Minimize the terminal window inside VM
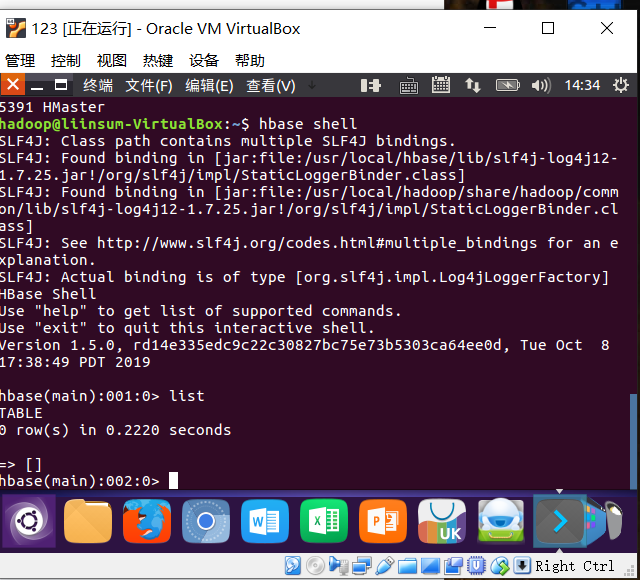This screenshot has width=640, height=580. click(37, 85)
